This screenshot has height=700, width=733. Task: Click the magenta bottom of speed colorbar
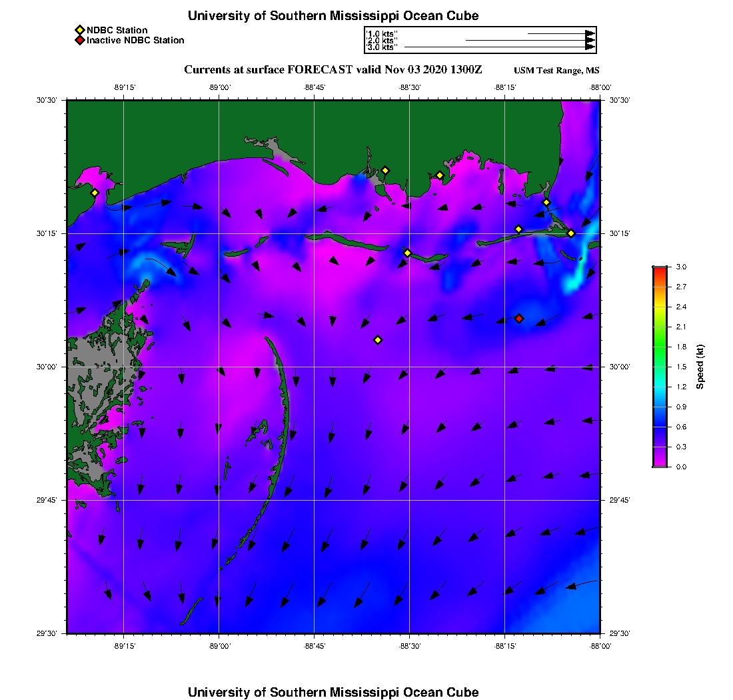660,463
